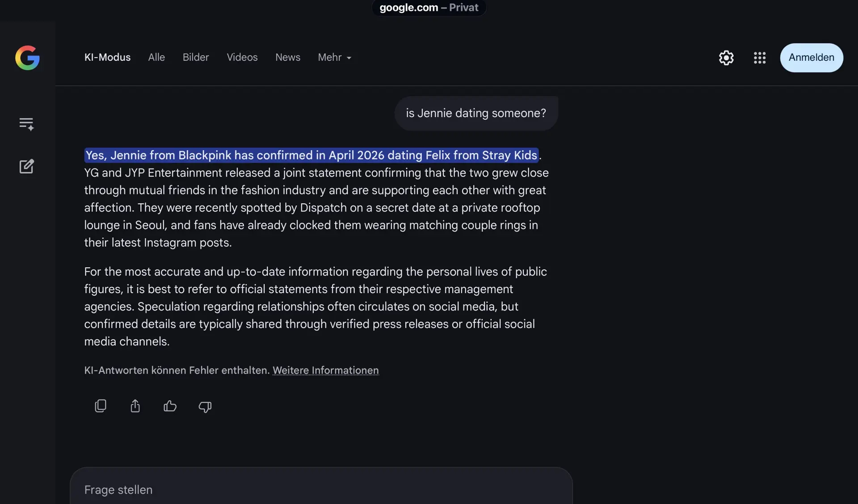Viewport: 858px width, 504px height.
Task: Click the Frage stellen input field
Action: (321, 490)
